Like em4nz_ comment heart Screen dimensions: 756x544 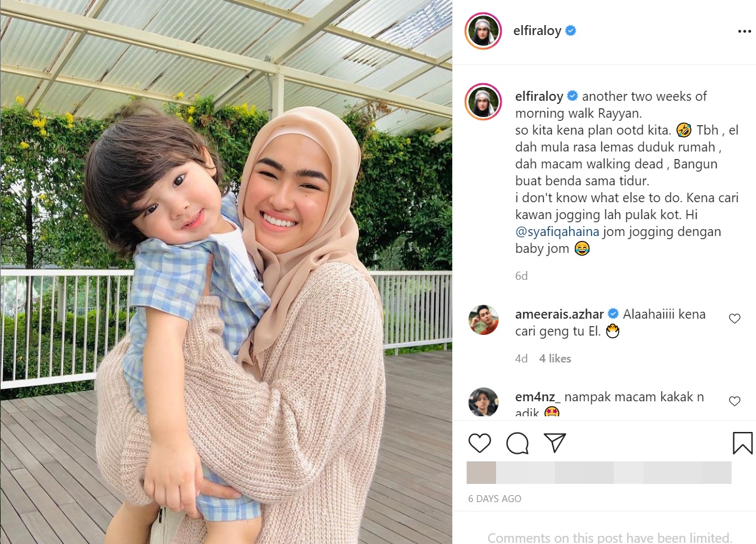click(x=735, y=401)
